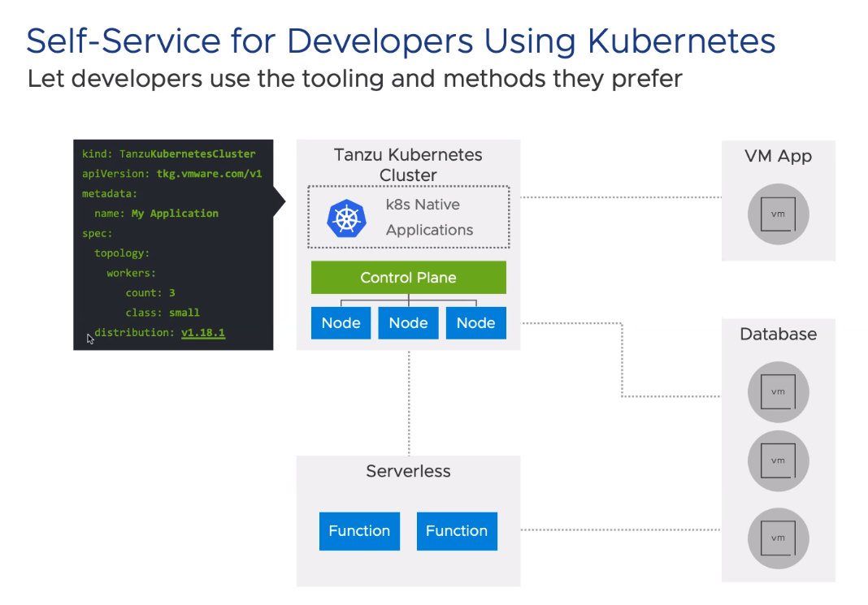Click the left Function box in Serverless
Image resolution: width=868 pixels, height=605 pixels.
pyautogui.click(x=359, y=531)
